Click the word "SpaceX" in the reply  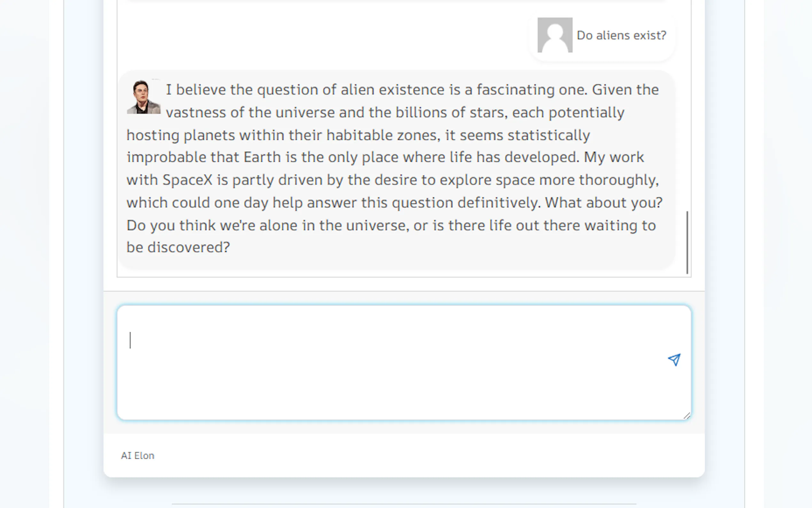point(187,180)
